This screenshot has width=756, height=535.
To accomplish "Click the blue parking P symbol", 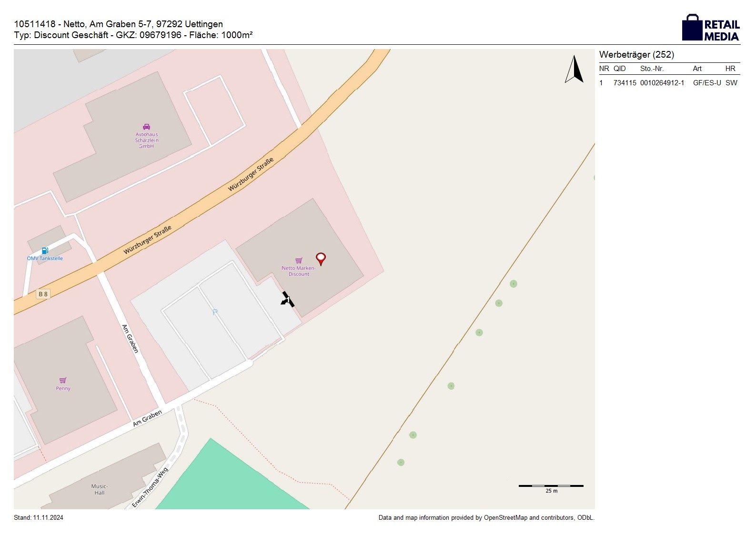I will point(215,312).
